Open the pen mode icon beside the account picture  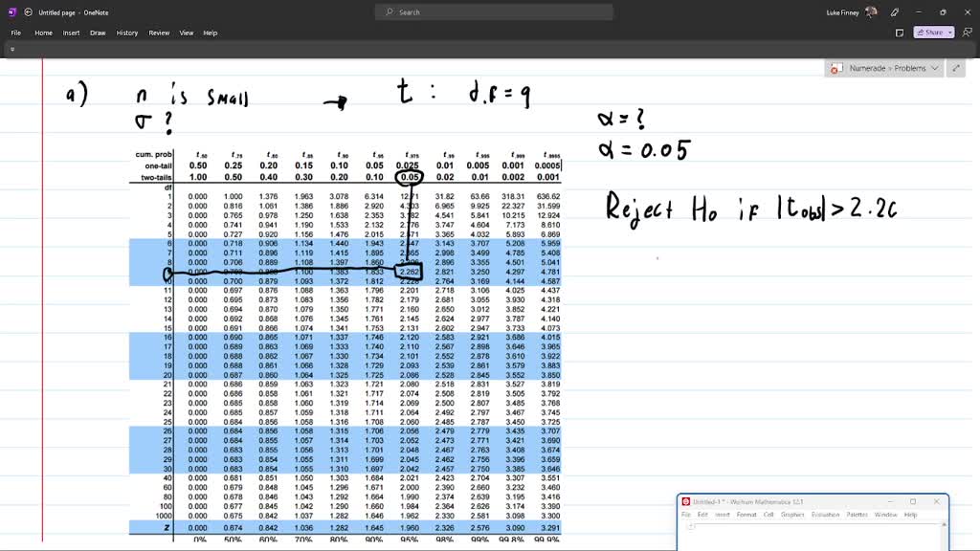(895, 12)
